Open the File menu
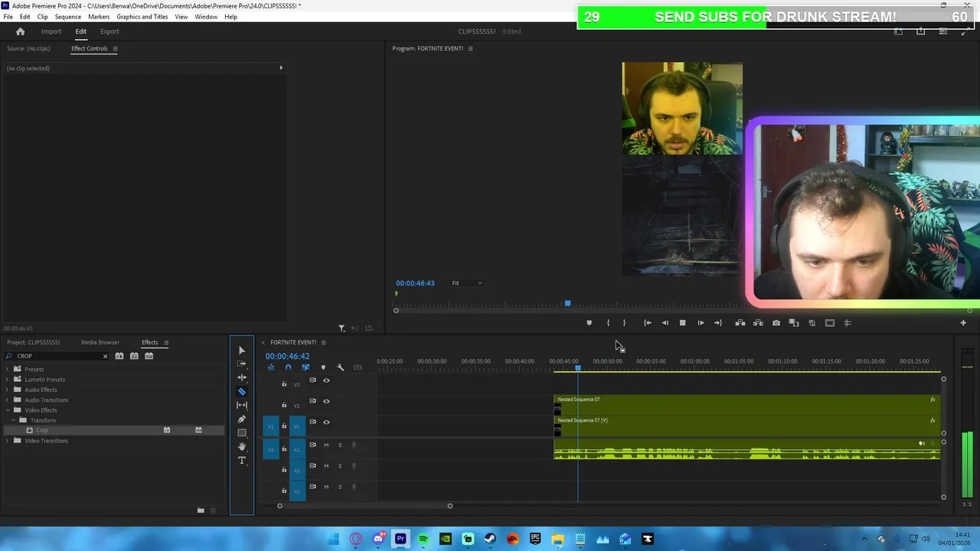The height and width of the screenshot is (551, 980). pyautogui.click(x=8, y=17)
